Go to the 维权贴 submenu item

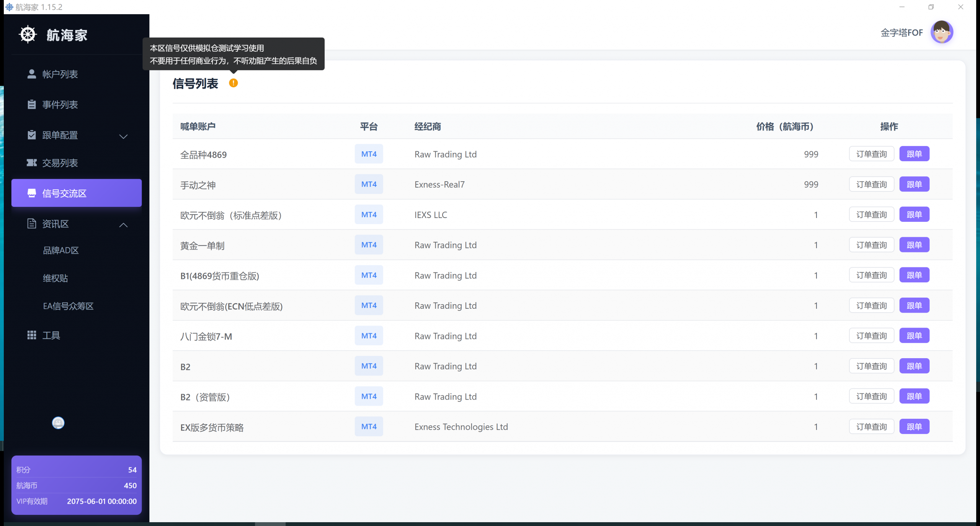click(x=56, y=279)
